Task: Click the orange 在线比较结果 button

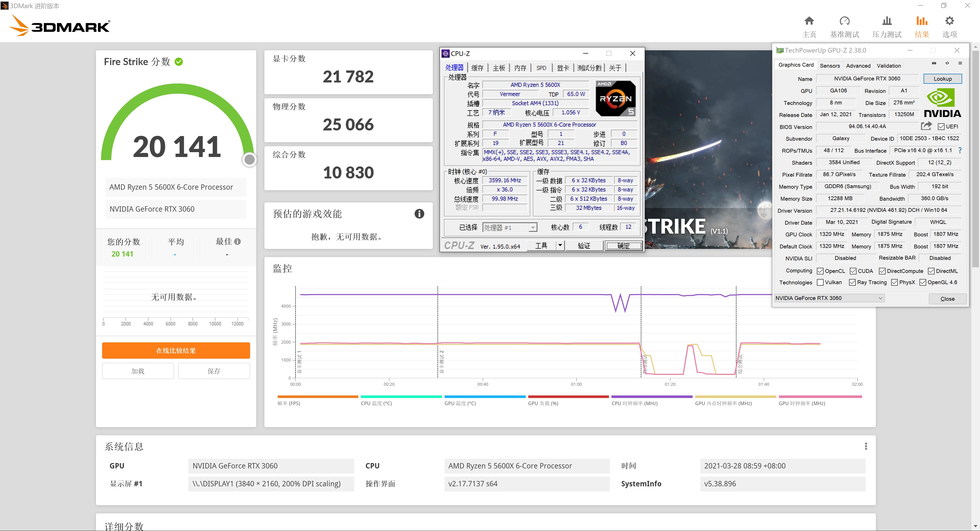Action: pyautogui.click(x=176, y=350)
